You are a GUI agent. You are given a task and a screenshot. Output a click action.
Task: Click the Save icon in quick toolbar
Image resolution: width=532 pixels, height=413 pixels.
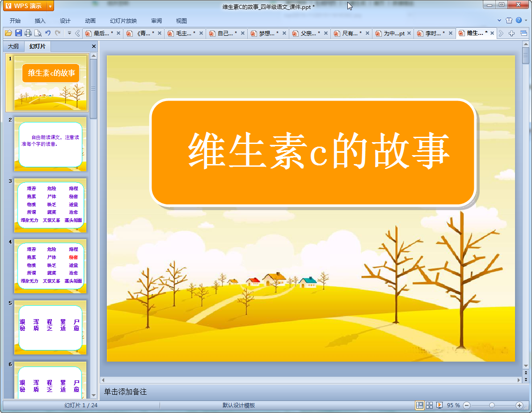pyautogui.click(x=18, y=33)
